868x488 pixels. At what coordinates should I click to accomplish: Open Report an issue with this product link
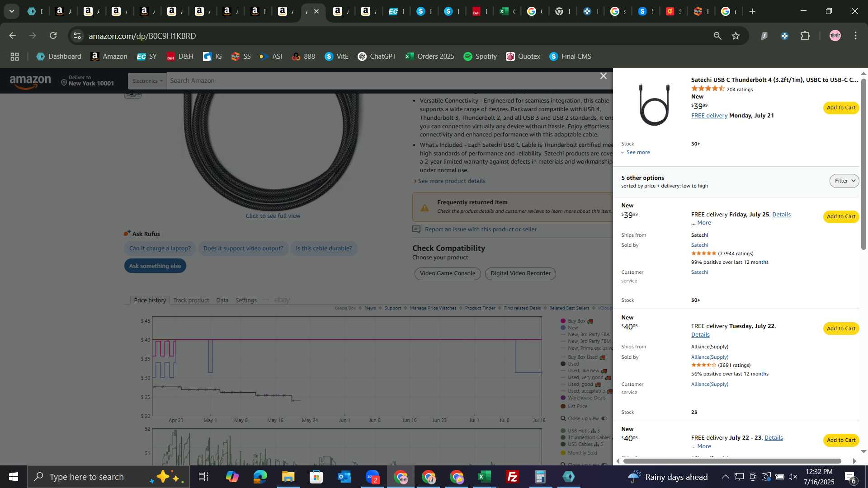coord(481,230)
